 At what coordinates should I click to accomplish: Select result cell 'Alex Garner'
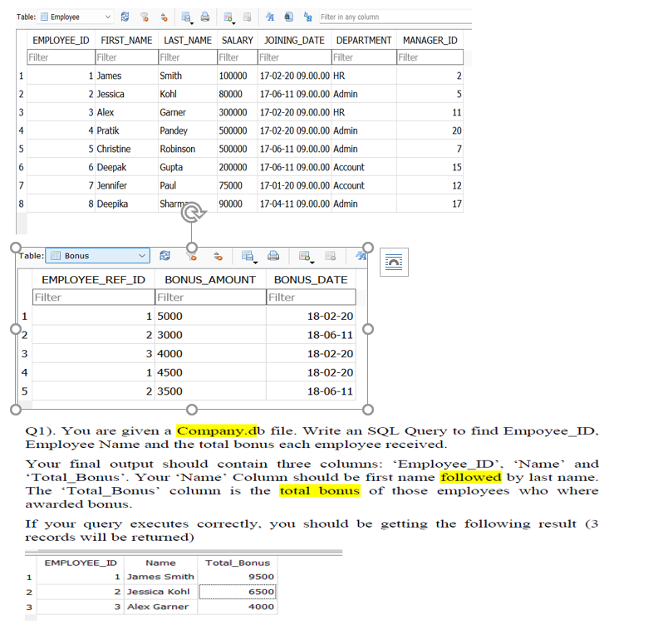pyautogui.click(x=160, y=607)
